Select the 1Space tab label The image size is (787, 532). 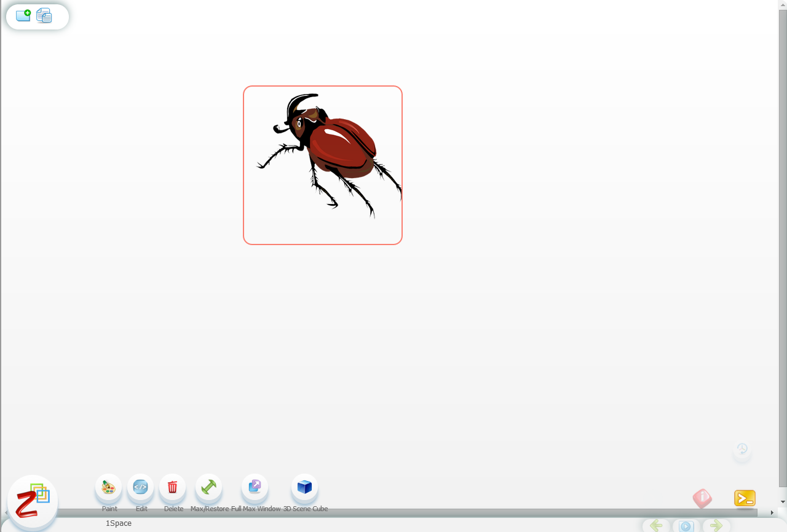pyautogui.click(x=119, y=523)
